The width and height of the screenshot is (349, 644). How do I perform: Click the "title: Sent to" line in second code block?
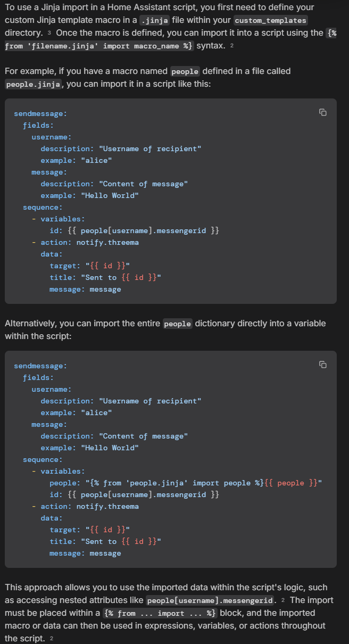(105, 542)
